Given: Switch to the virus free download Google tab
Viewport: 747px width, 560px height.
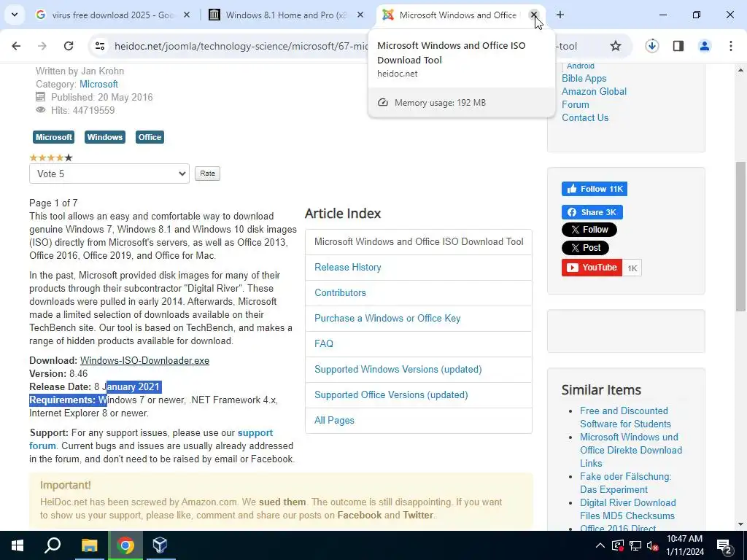Looking at the screenshot, I should [113, 15].
